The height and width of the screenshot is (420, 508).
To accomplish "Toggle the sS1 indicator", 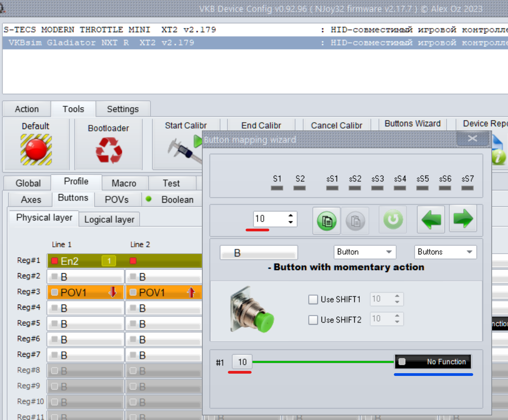I will [x=332, y=188].
